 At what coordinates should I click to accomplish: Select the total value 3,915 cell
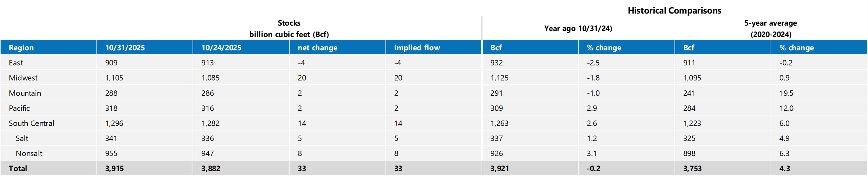pyautogui.click(x=115, y=169)
